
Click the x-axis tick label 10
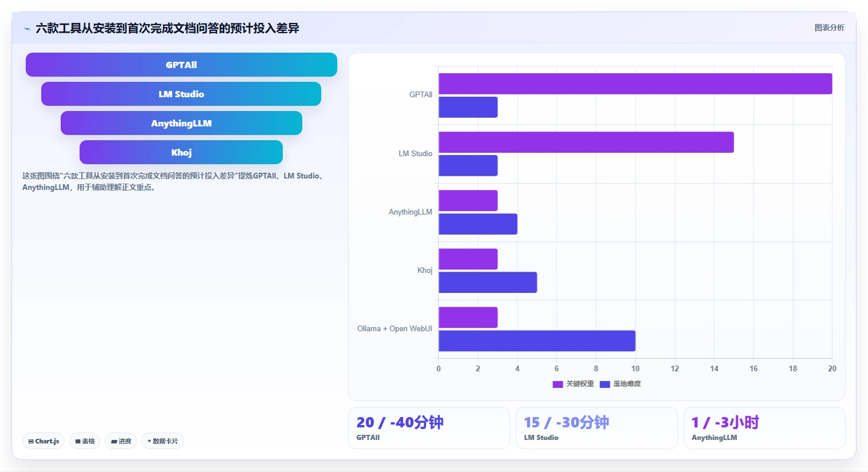635,368
